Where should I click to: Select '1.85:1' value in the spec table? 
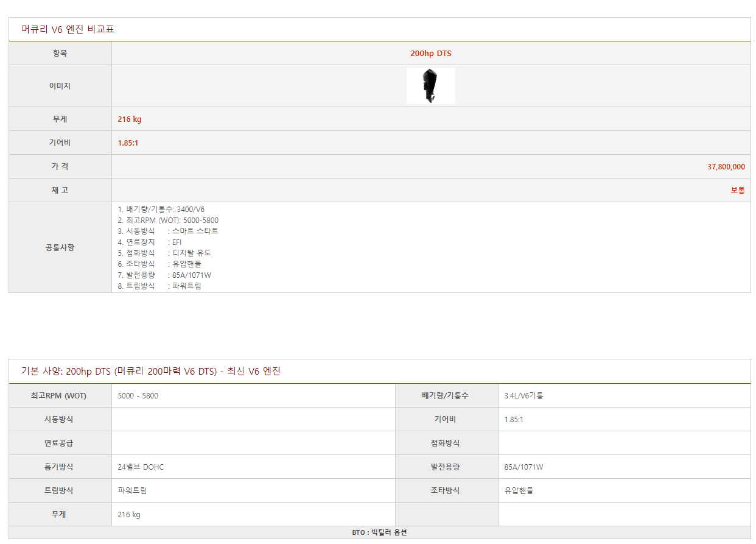(514, 420)
